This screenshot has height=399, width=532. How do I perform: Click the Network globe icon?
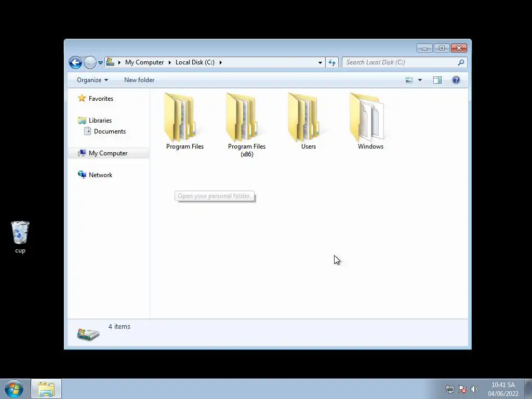click(82, 175)
